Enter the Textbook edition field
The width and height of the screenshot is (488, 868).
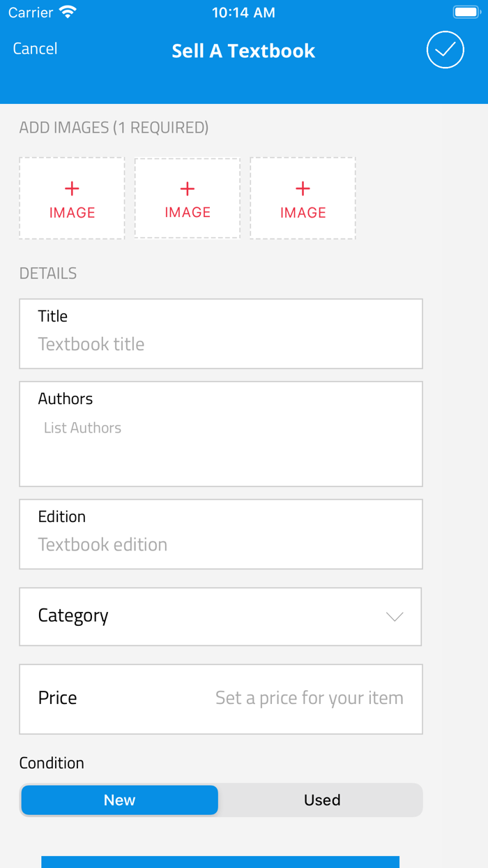click(x=220, y=544)
